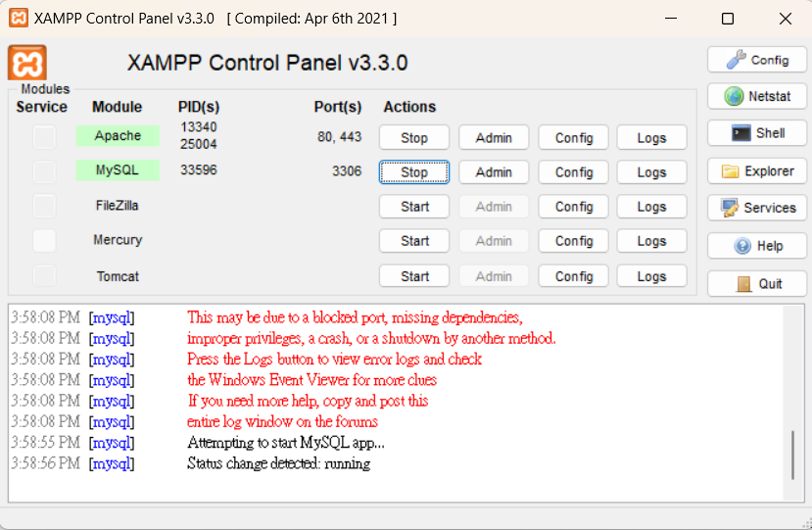The image size is (812, 530).
Task: Start the FileZilla module
Action: tap(414, 207)
